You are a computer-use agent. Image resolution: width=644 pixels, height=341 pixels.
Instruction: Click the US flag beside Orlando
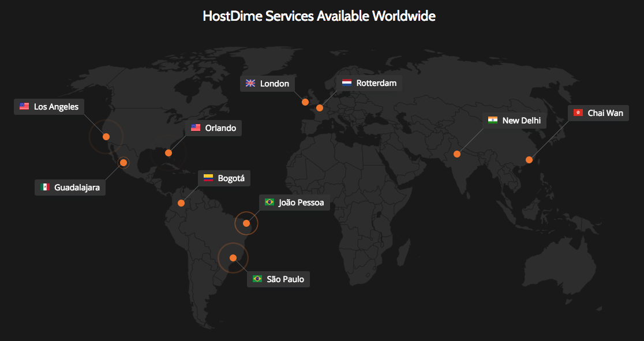pos(196,128)
